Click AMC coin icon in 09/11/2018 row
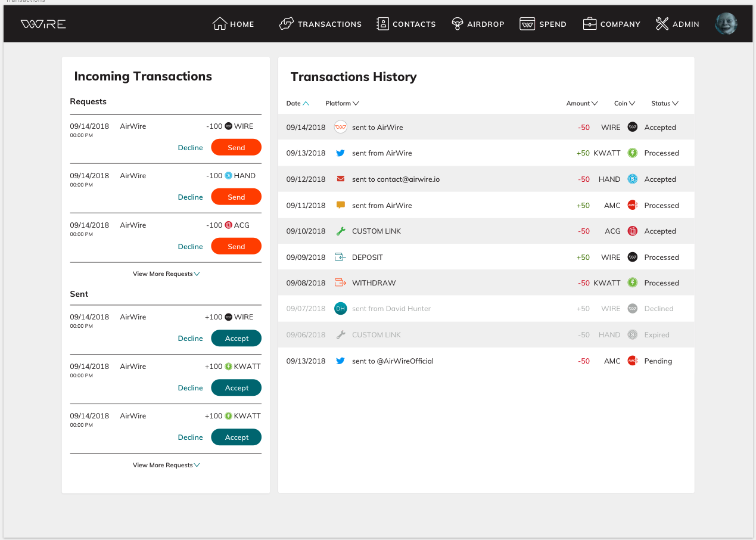The width and height of the screenshot is (756, 540). click(633, 205)
